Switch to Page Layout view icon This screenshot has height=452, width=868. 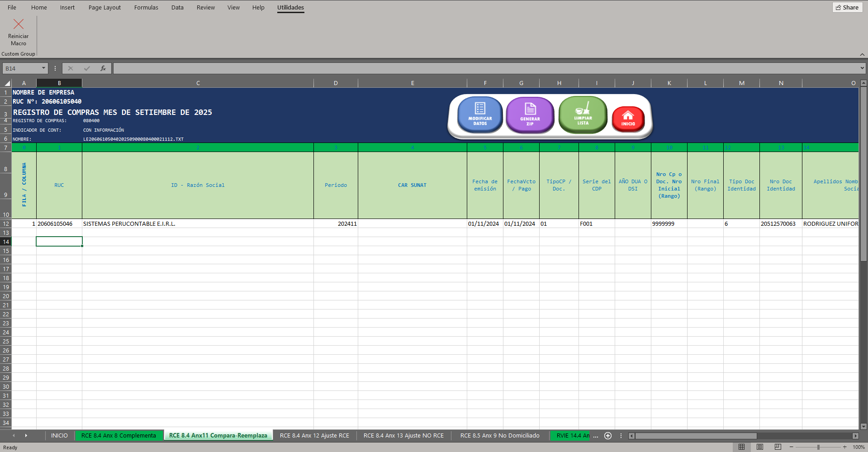click(x=759, y=447)
